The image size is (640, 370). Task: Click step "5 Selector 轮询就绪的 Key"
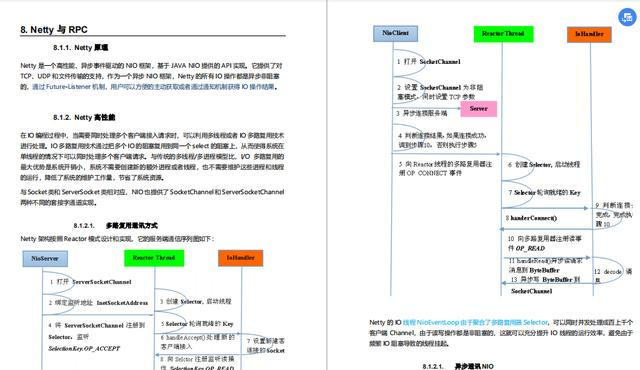pos(197,324)
